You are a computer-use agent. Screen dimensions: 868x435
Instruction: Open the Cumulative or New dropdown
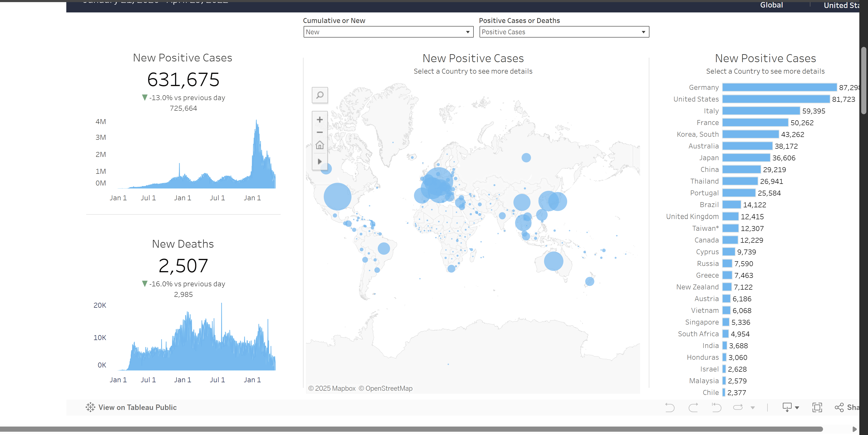coord(388,32)
